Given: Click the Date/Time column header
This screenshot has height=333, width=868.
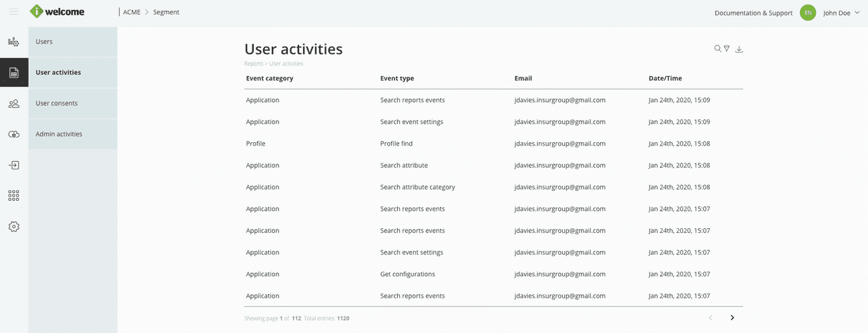Looking at the screenshot, I should 665,78.
